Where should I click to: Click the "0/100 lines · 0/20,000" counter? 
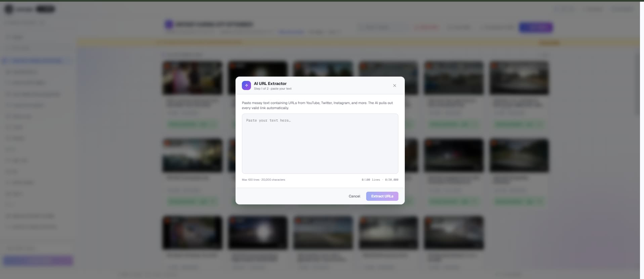point(380,180)
